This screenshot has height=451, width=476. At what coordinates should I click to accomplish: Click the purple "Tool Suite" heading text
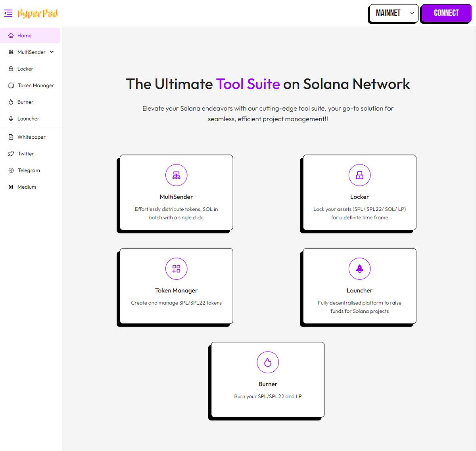248,84
